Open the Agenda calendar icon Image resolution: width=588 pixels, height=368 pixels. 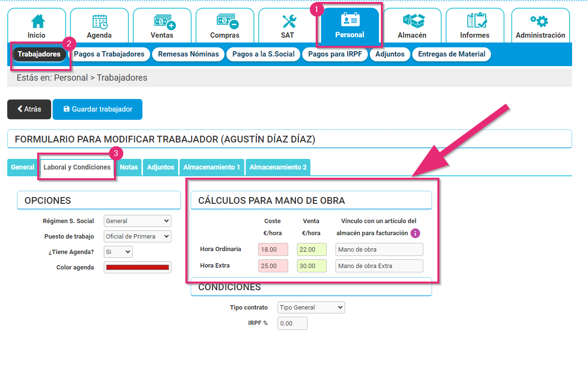click(99, 22)
